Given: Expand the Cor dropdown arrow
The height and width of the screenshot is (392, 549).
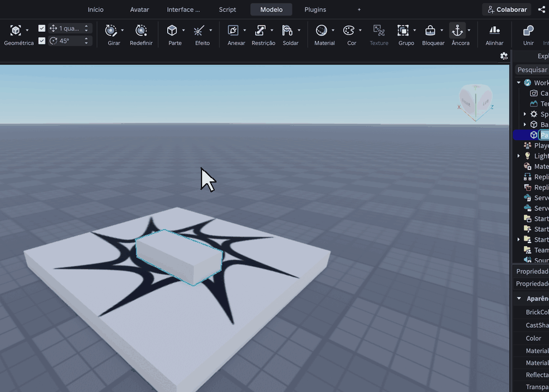Looking at the screenshot, I should pos(360,31).
